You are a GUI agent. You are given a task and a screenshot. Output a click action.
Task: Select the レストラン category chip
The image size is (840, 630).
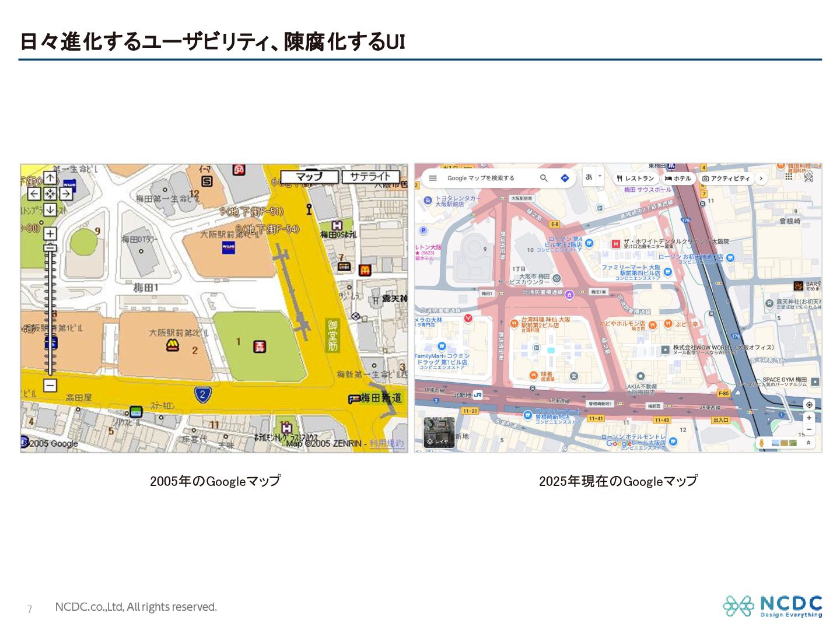pyautogui.click(x=635, y=178)
